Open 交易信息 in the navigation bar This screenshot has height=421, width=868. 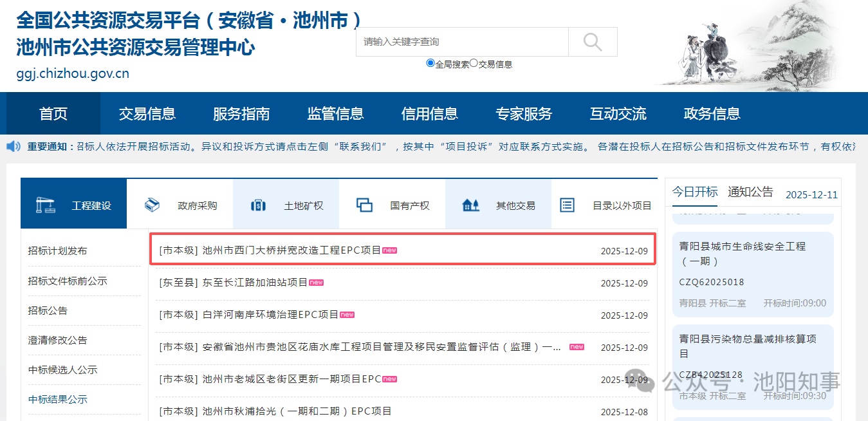[147, 114]
